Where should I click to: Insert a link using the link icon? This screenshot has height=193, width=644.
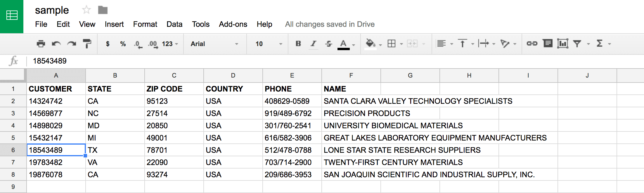(x=532, y=44)
